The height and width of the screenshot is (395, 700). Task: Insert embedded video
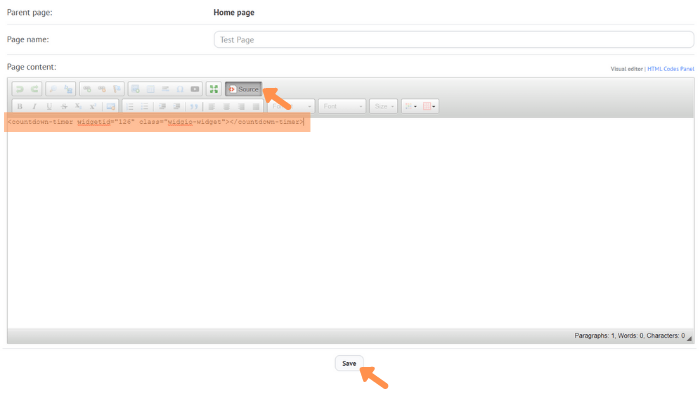click(195, 89)
